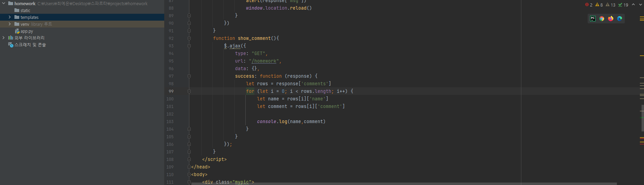Image resolution: width=644 pixels, height=185 pixels.
Task: Click the data: {} line
Action: pyautogui.click(x=247, y=69)
